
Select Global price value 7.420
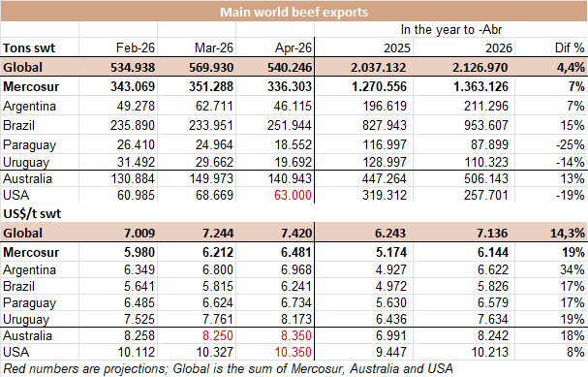296,234
